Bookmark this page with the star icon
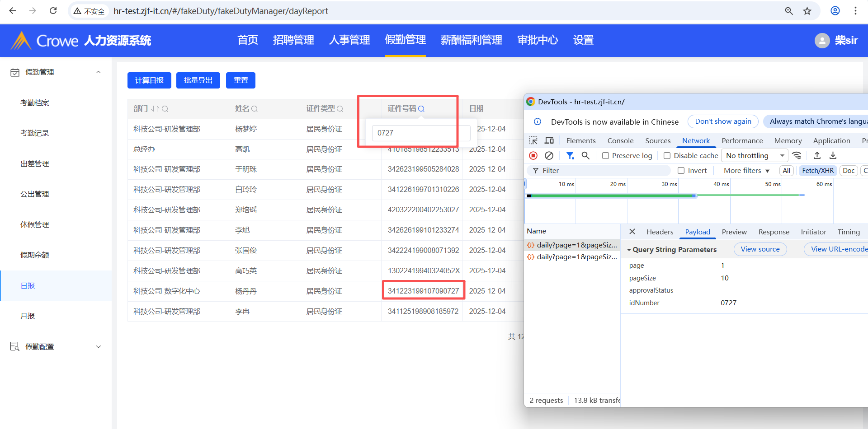The height and width of the screenshot is (429, 868). (807, 11)
